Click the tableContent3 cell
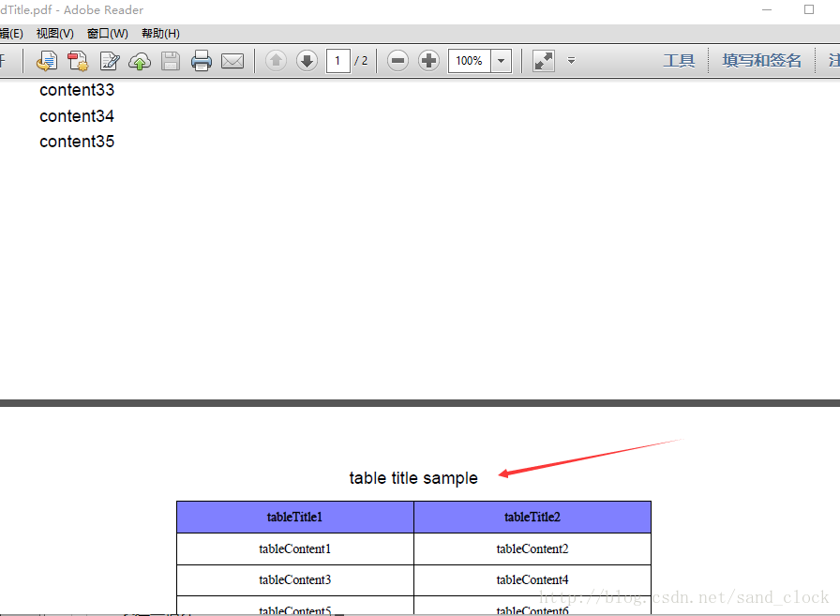 tap(295, 580)
